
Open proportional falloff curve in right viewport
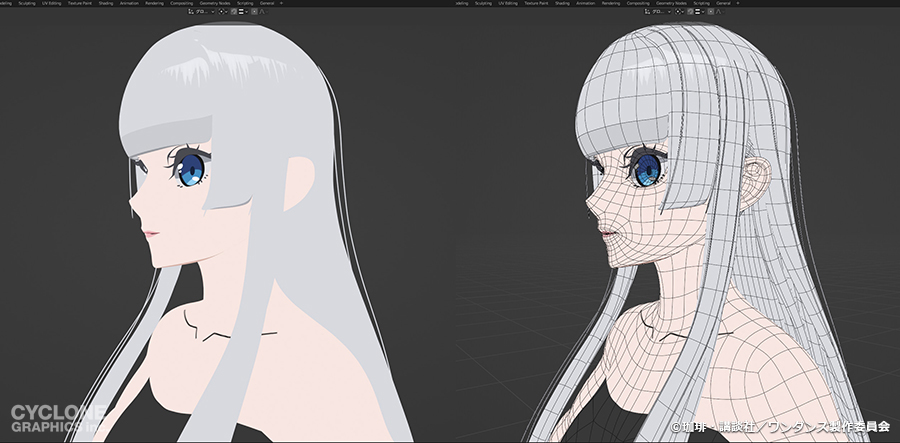[x=720, y=12]
